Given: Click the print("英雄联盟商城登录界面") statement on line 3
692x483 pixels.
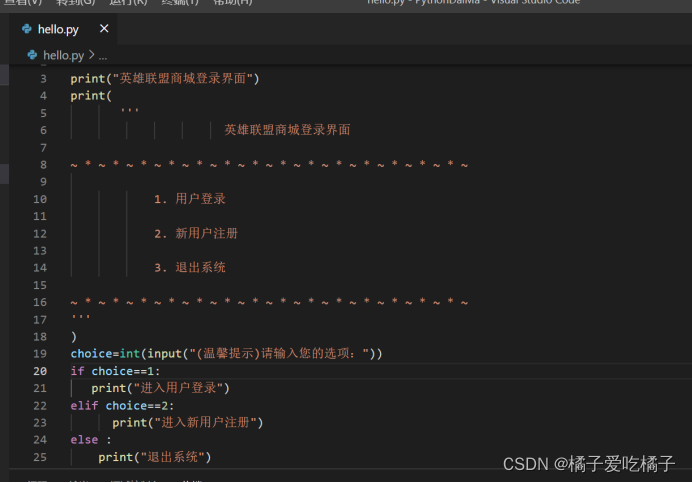Looking at the screenshot, I should (x=165, y=79).
